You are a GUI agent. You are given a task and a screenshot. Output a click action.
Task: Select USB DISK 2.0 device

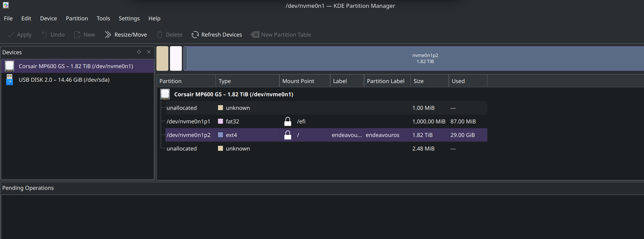tap(78, 80)
